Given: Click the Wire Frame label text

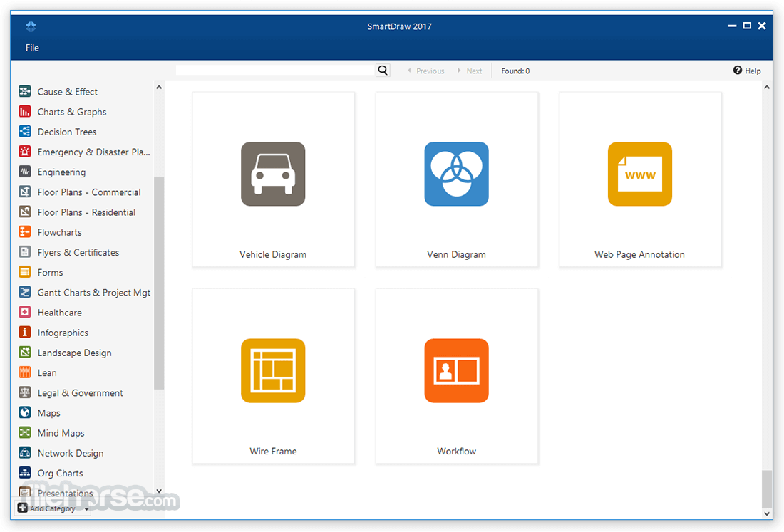Looking at the screenshot, I should pos(273,451).
